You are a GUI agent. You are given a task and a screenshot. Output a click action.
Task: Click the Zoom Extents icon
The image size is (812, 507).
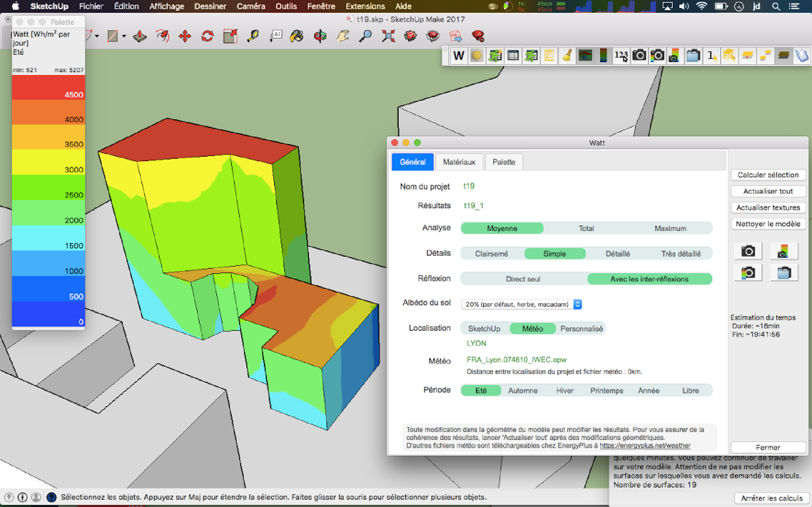(x=388, y=36)
